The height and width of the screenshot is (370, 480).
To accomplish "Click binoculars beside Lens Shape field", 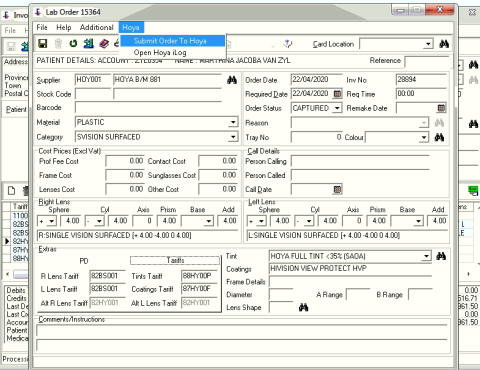I will pos(303,307).
